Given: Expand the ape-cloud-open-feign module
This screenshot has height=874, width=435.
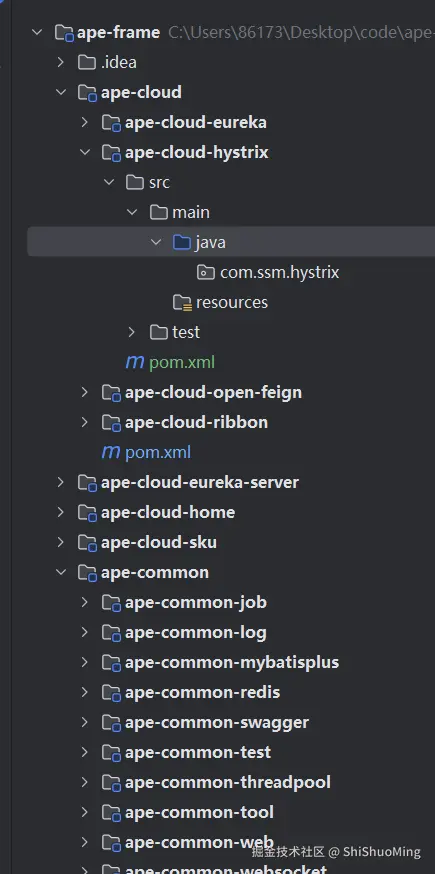Looking at the screenshot, I should tap(85, 392).
